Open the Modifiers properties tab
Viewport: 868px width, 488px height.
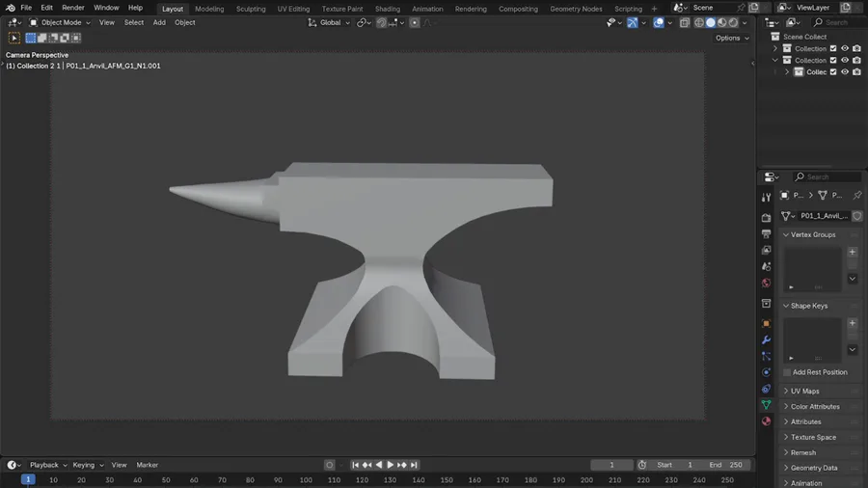tap(766, 339)
